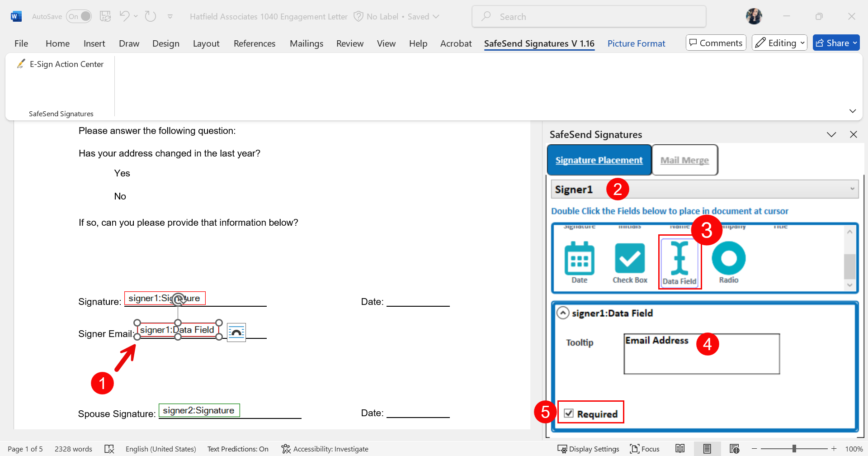The height and width of the screenshot is (456, 868).
Task: Open the Picture Format tab
Action: [636, 43]
